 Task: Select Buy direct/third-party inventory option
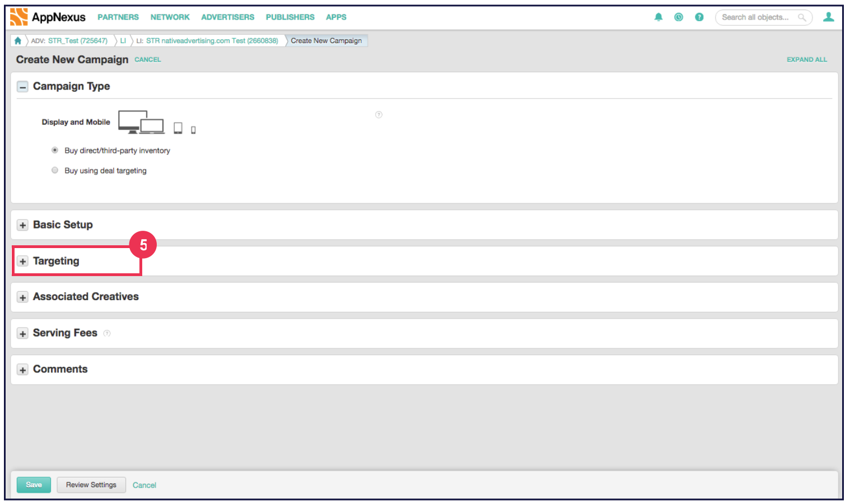55,150
